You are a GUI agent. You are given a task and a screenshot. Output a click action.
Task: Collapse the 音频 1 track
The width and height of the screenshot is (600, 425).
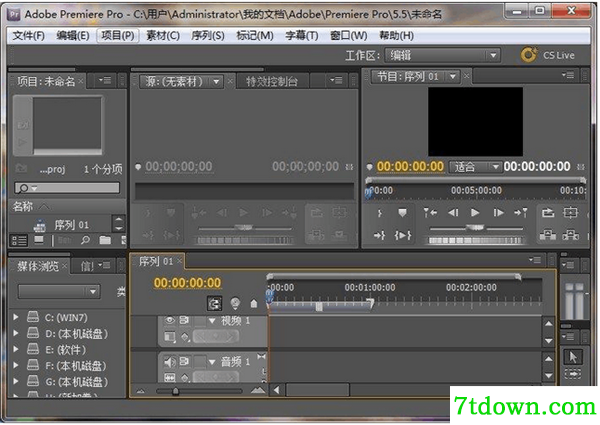click(x=212, y=361)
